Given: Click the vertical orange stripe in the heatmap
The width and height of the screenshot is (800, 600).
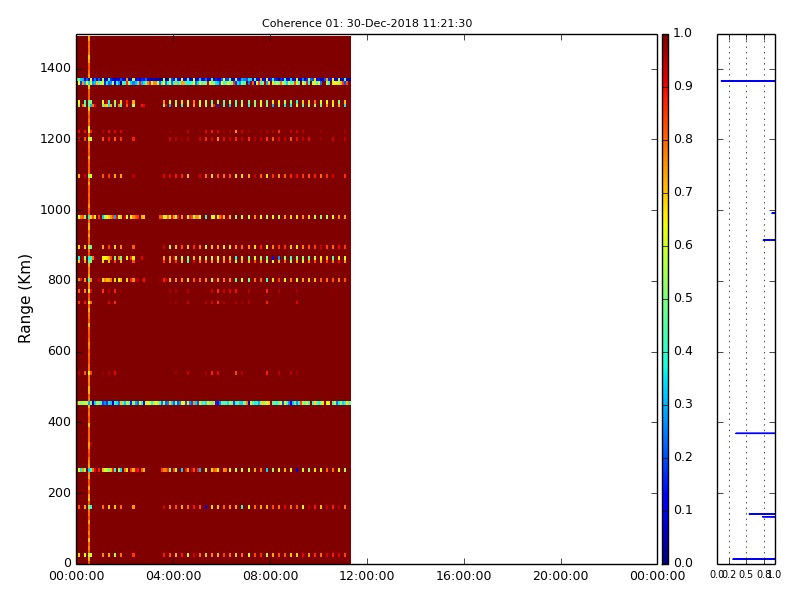Looking at the screenshot, I should click(x=89, y=299).
